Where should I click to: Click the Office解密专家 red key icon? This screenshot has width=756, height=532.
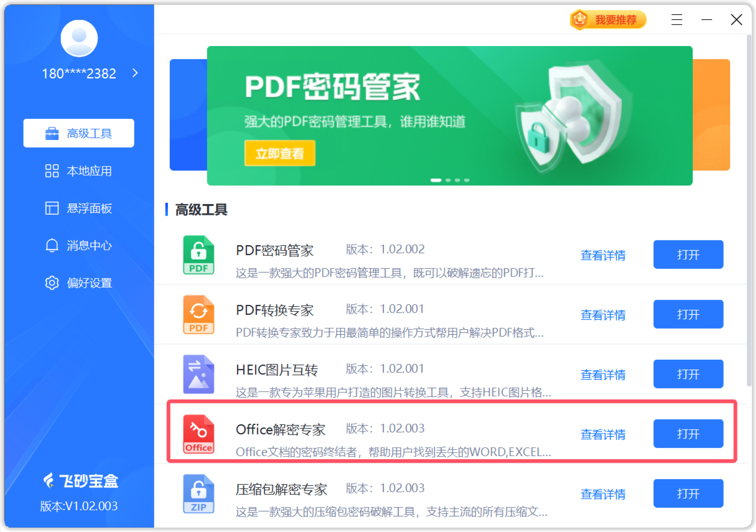[x=198, y=434]
